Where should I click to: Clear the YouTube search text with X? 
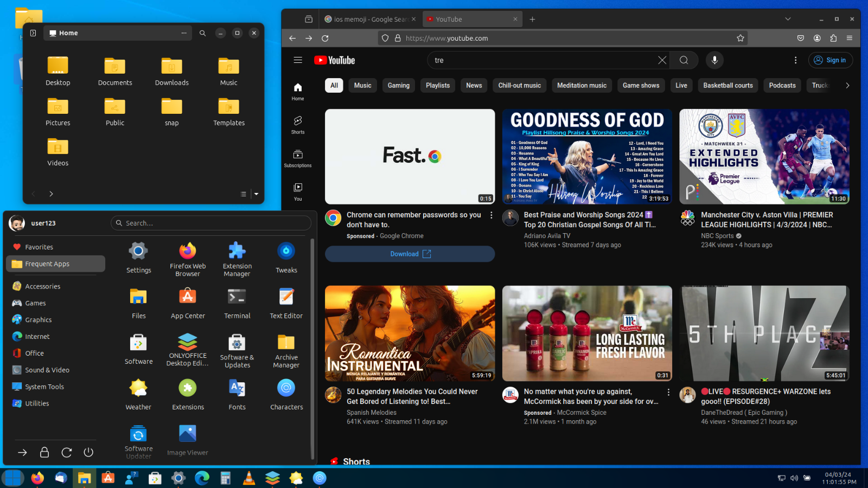662,60
